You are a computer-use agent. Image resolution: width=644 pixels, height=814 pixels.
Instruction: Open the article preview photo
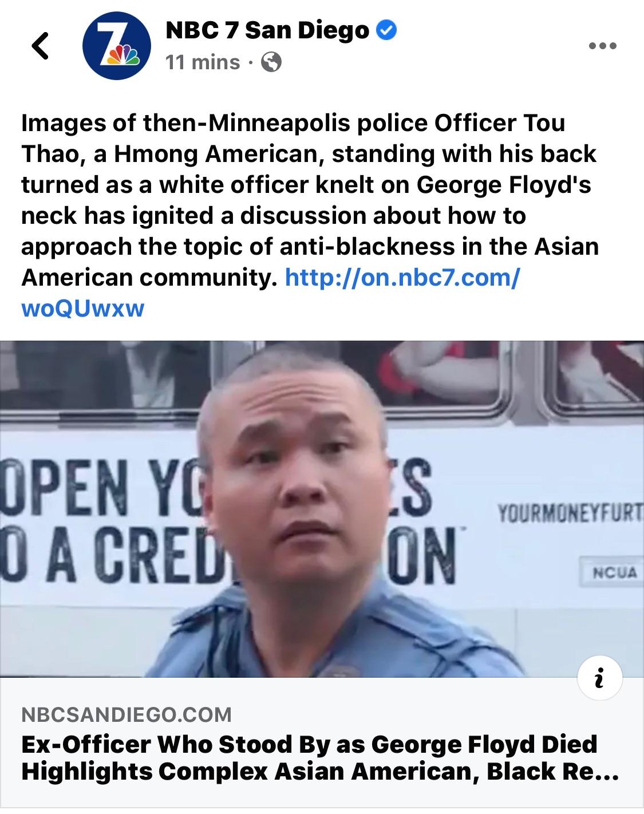click(322, 509)
